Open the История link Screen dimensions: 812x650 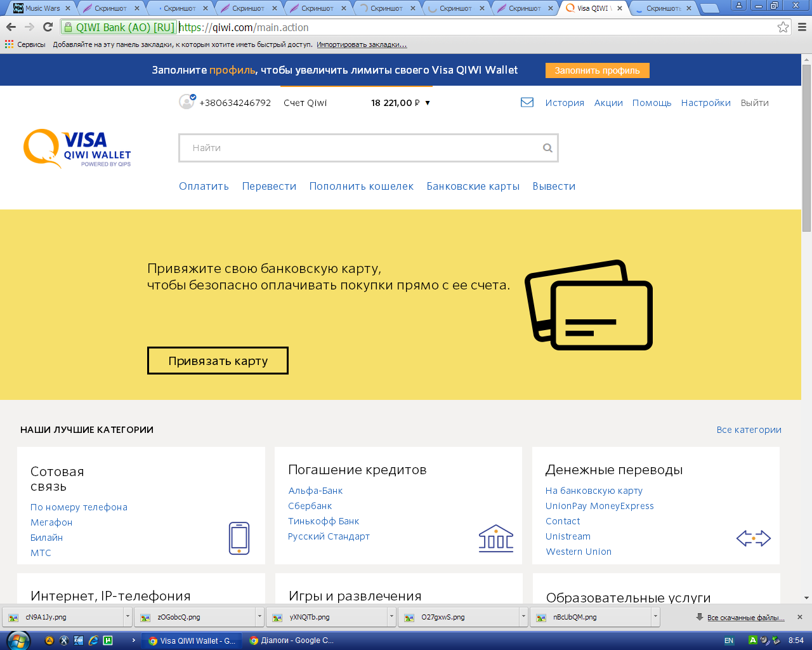click(565, 103)
